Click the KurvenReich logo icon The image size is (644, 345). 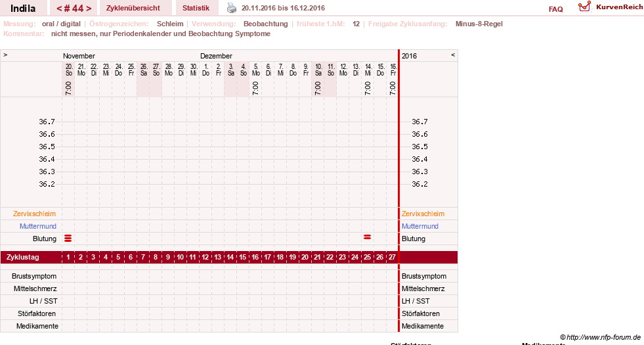click(584, 7)
